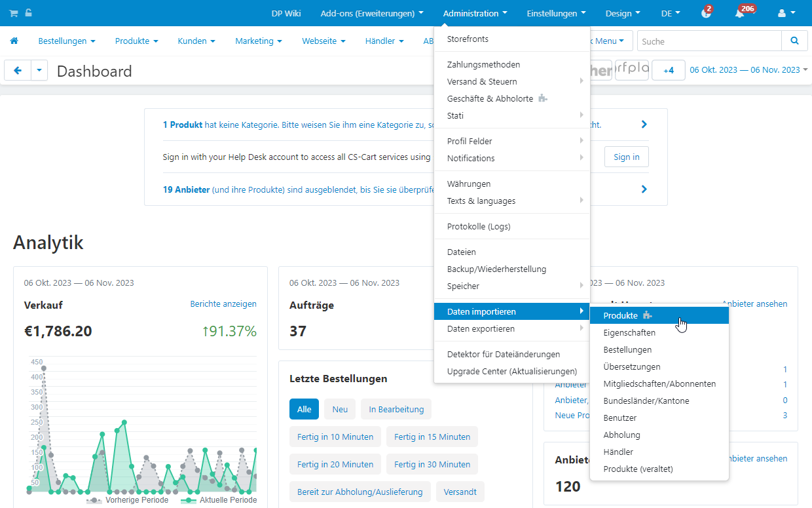
Task: Open the user account icon menu
Action: pos(786,13)
